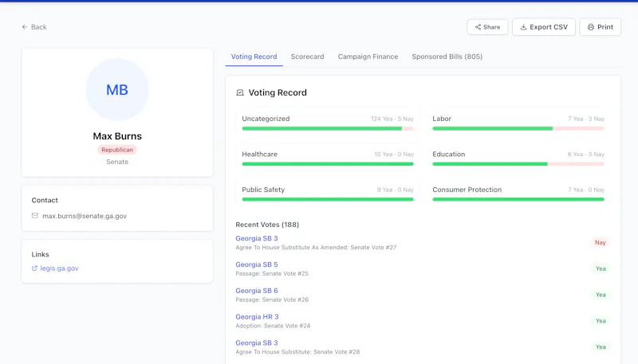Click 'Passage: Senate Vote #26' description
This screenshot has width=638, height=364.
pyautogui.click(x=272, y=299)
